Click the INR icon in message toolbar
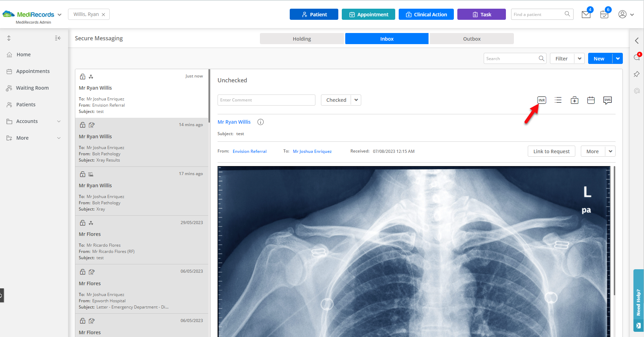The width and height of the screenshot is (644, 337). tap(542, 100)
